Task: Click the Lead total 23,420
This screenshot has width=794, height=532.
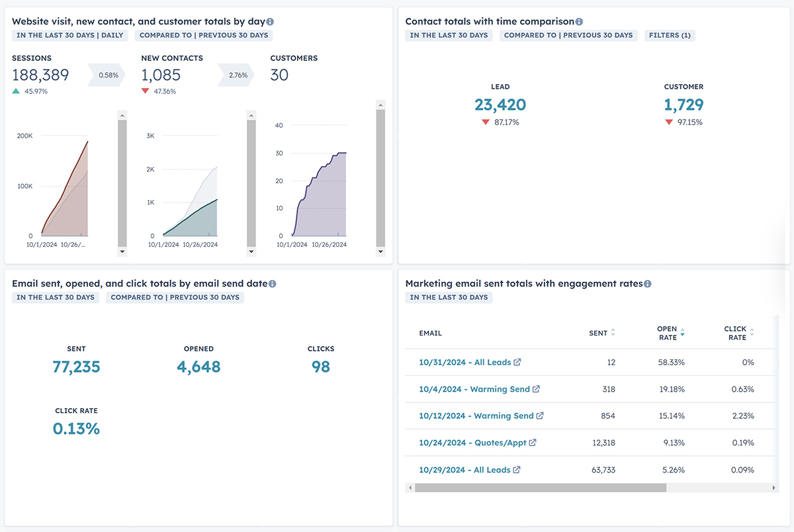Action: tap(500, 105)
